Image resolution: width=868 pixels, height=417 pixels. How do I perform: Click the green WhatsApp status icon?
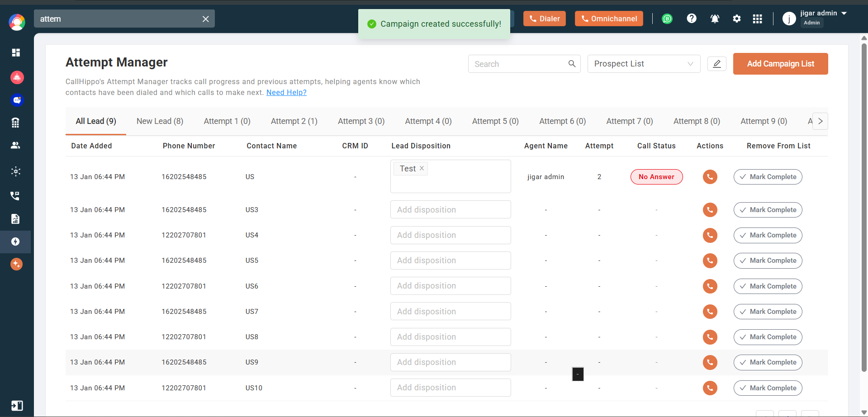(x=667, y=19)
